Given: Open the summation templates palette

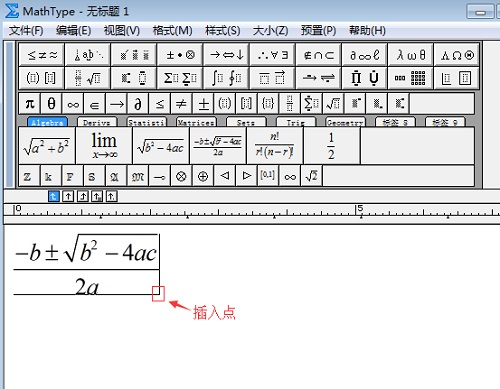Looking at the screenshot, I should 180,78.
